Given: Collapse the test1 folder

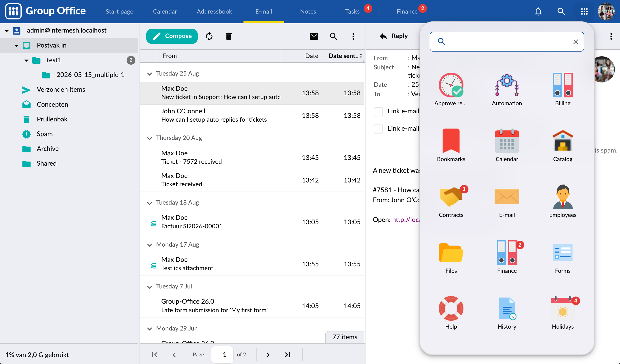Looking at the screenshot, I should [26, 60].
